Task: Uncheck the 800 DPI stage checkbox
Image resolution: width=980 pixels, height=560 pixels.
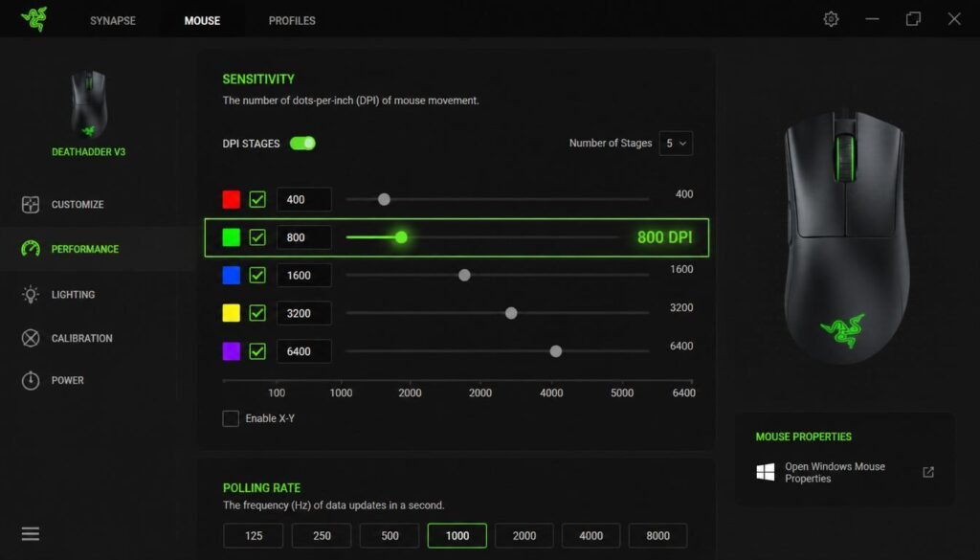Action: 257,237
